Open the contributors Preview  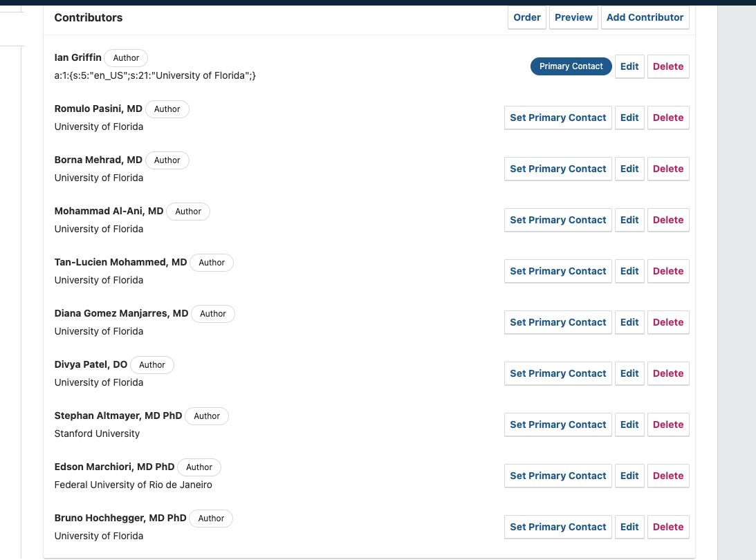click(573, 17)
